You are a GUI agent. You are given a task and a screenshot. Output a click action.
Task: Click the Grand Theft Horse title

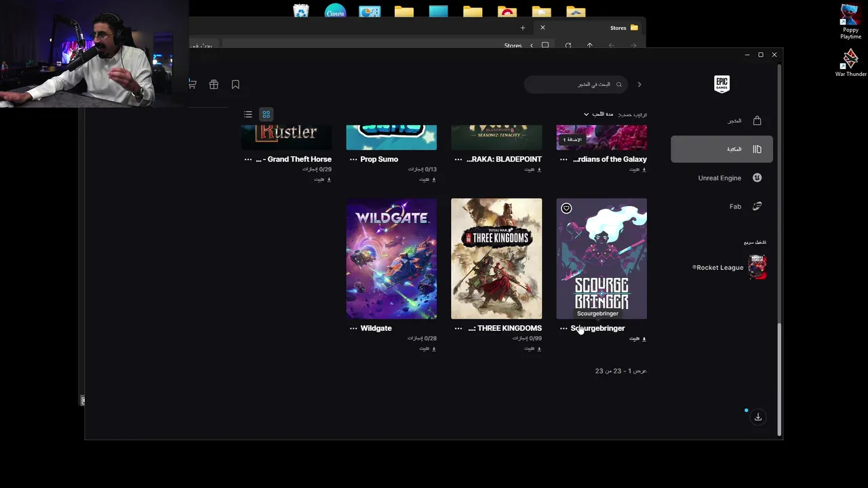tap(294, 159)
